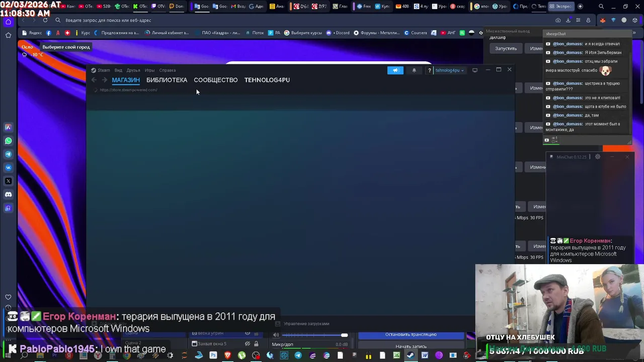Open Telegram in browser sidebar
The height and width of the screenshot is (362, 644).
tap(8, 154)
